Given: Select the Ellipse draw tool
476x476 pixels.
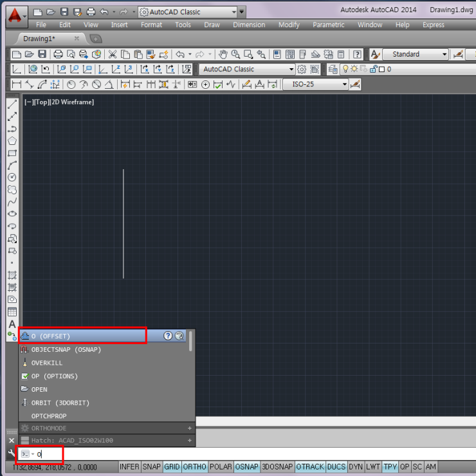Looking at the screenshot, I should point(12,214).
